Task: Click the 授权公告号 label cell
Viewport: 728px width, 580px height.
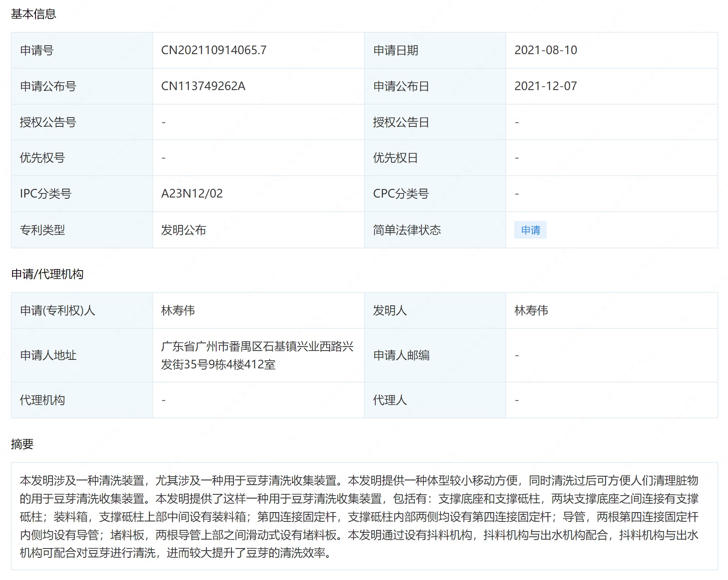Action: [82, 122]
